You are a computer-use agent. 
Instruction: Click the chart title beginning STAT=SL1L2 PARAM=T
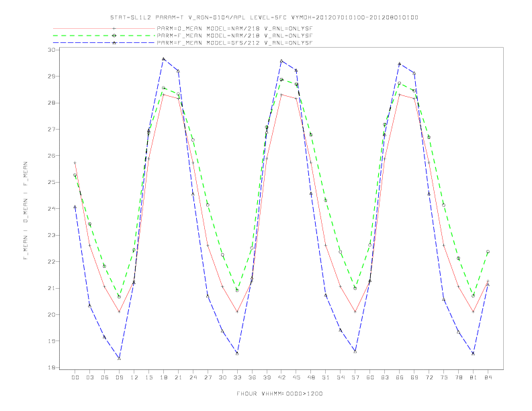pyautogui.click(x=264, y=17)
